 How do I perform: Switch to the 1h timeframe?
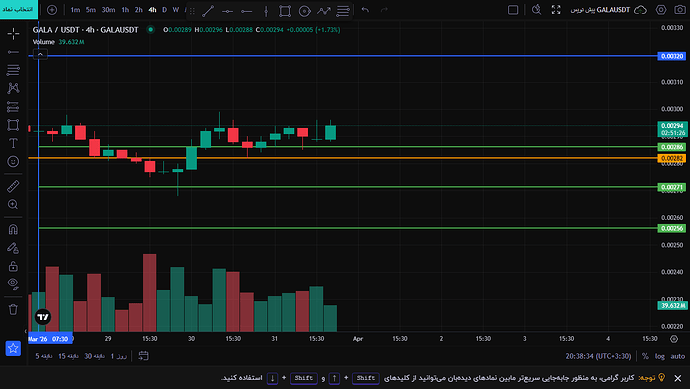coord(125,10)
